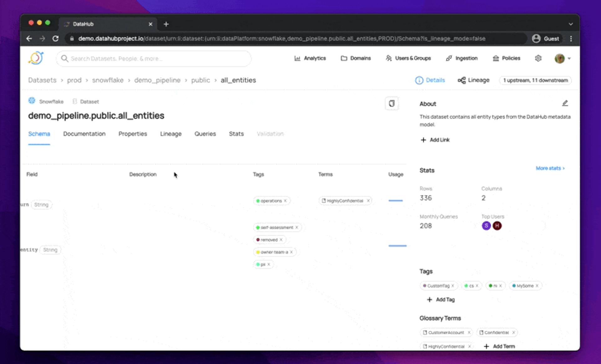
Task: Expand the user profile dropdown arrow
Action: pyautogui.click(x=569, y=58)
